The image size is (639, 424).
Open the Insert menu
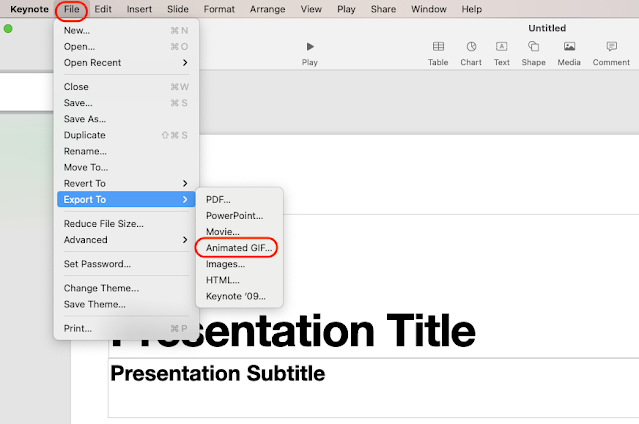click(x=139, y=9)
